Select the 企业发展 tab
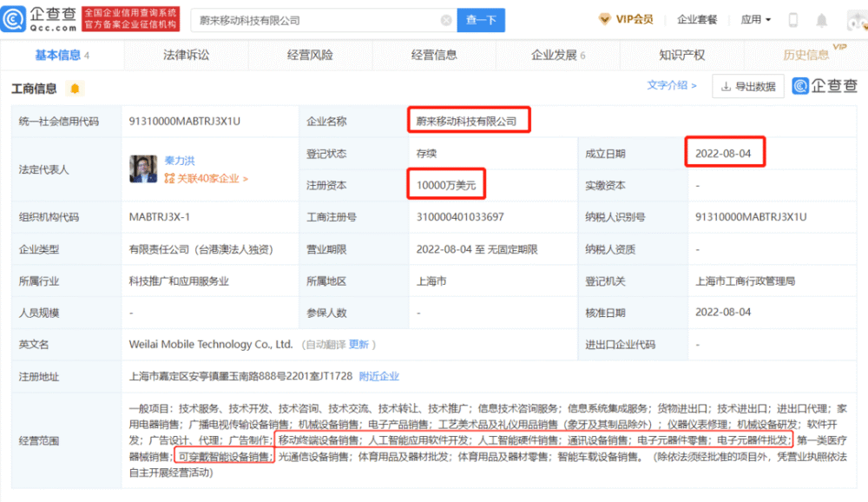 click(x=558, y=55)
